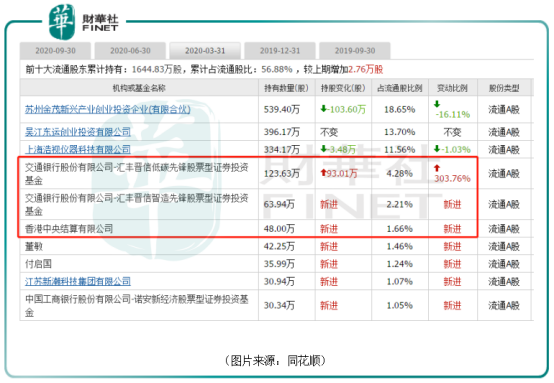Click the green down arrow above -16.11%
554x383 pixels.
[x=437, y=104]
